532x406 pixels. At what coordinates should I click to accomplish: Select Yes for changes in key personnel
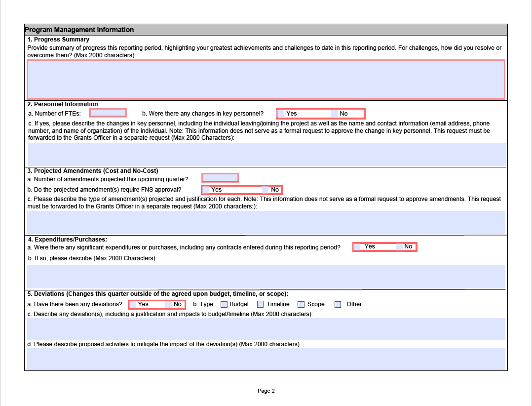[281, 114]
